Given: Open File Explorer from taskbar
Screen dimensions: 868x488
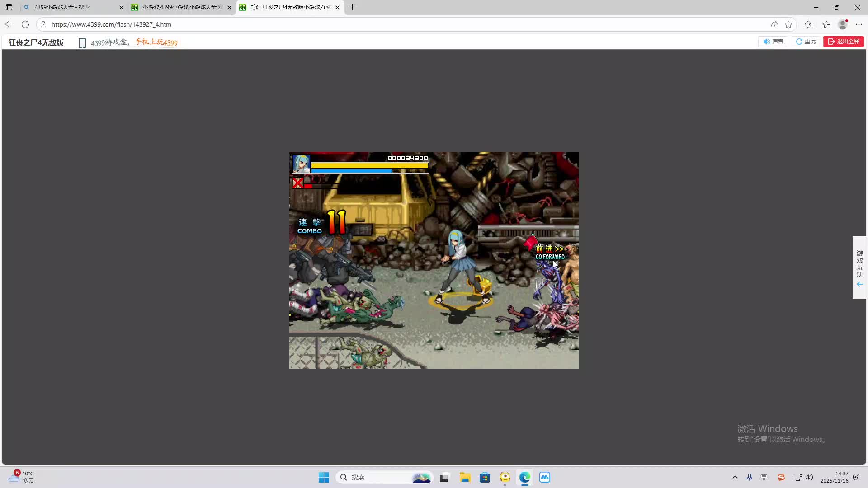Looking at the screenshot, I should pyautogui.click(x=465, y=477).
